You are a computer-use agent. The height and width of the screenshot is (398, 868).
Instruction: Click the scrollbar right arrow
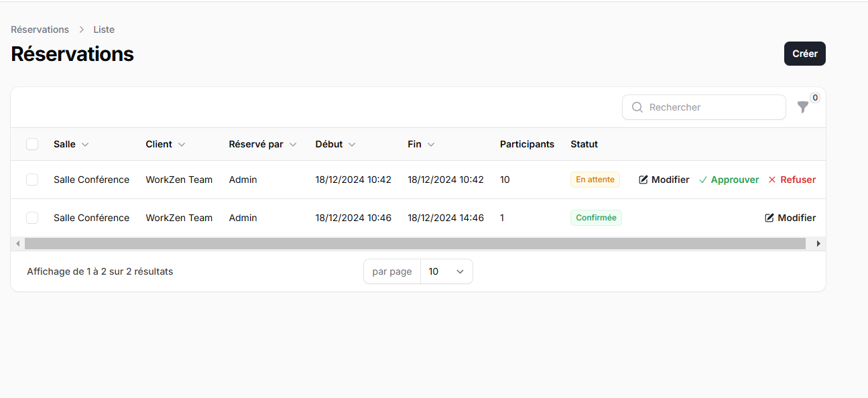click(818, 244)
